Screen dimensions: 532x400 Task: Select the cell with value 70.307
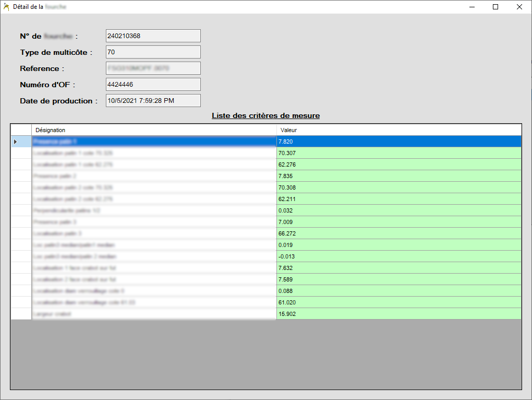click(398, 153)
